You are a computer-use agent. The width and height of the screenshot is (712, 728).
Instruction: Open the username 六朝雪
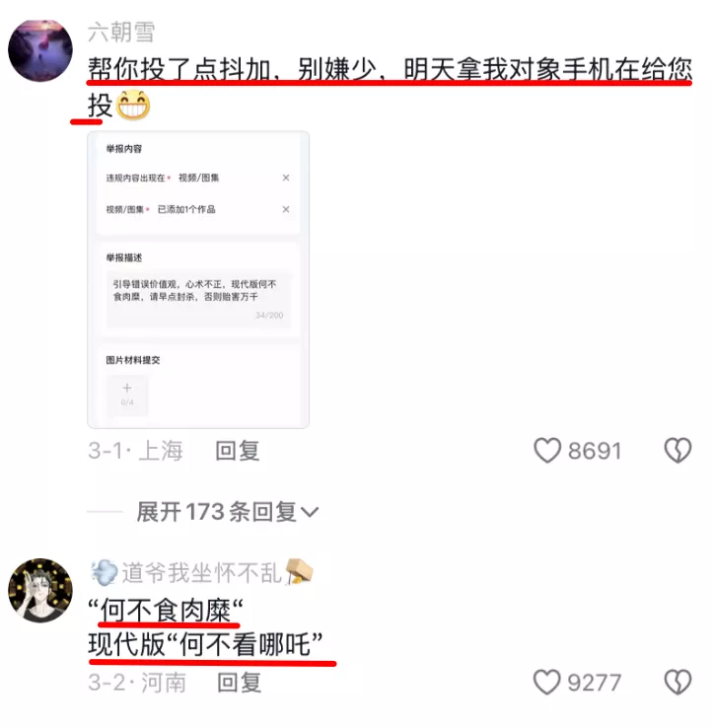(121, 32)
